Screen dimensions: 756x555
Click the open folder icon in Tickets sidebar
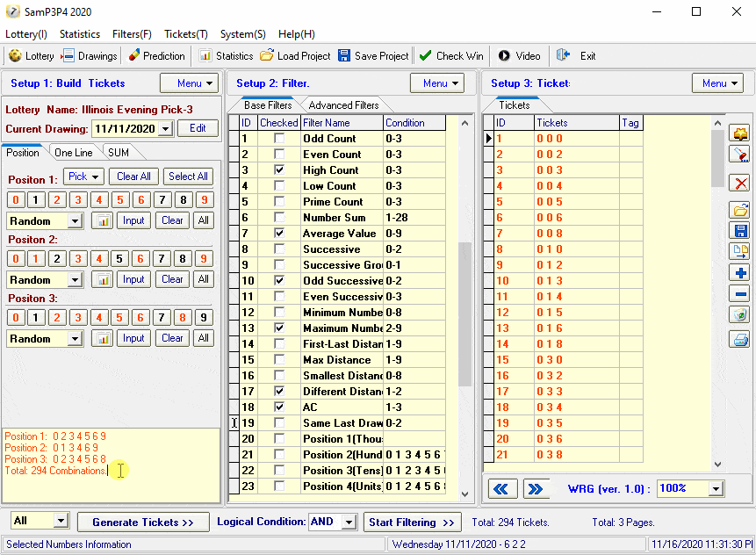(740, 210)
